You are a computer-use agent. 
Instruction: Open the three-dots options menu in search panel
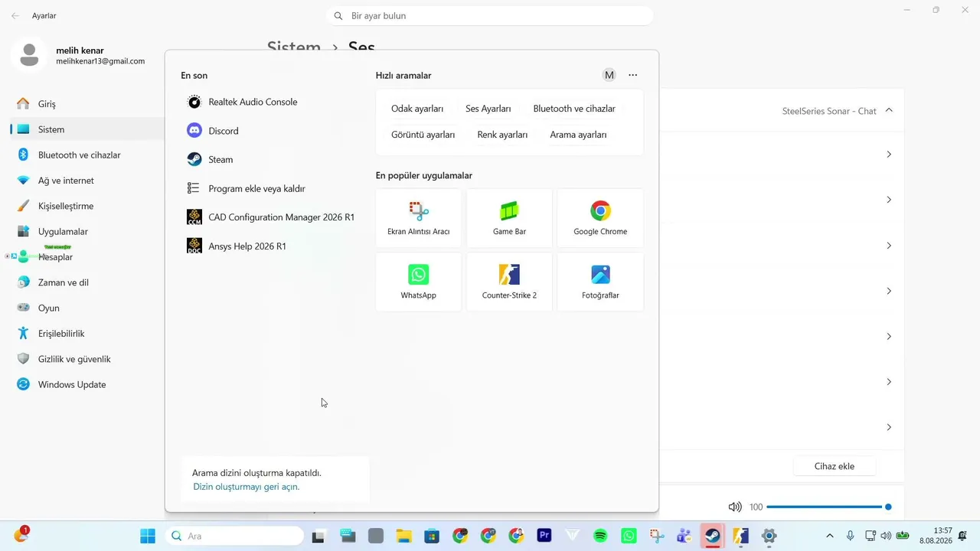coord(633,75)
